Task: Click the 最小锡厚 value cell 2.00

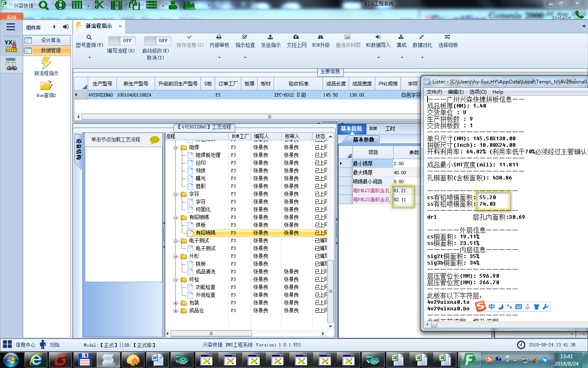Action: (407, 164)
